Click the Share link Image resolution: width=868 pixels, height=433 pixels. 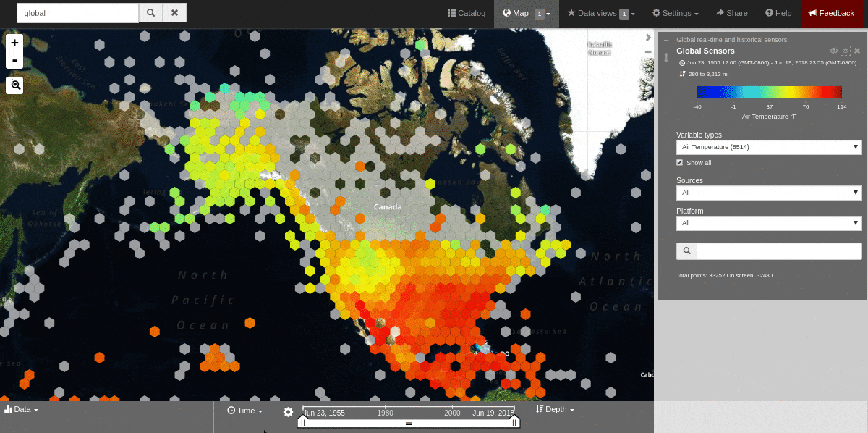[732, 13]
